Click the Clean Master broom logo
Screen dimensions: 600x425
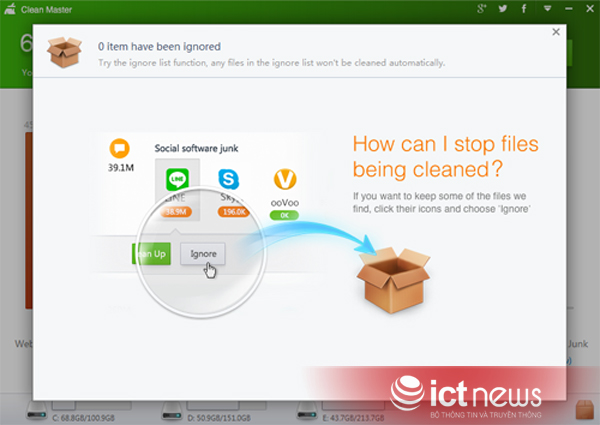pyautogui.click(x=10, y=9)
